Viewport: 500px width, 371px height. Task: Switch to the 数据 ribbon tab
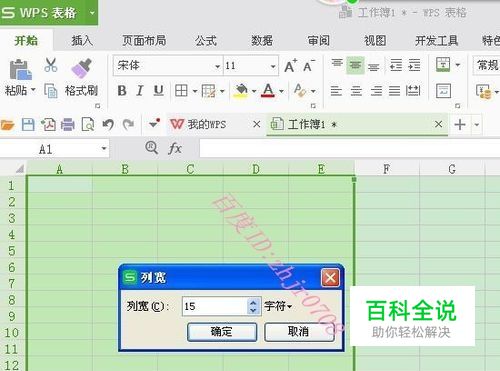click(262, 41)
